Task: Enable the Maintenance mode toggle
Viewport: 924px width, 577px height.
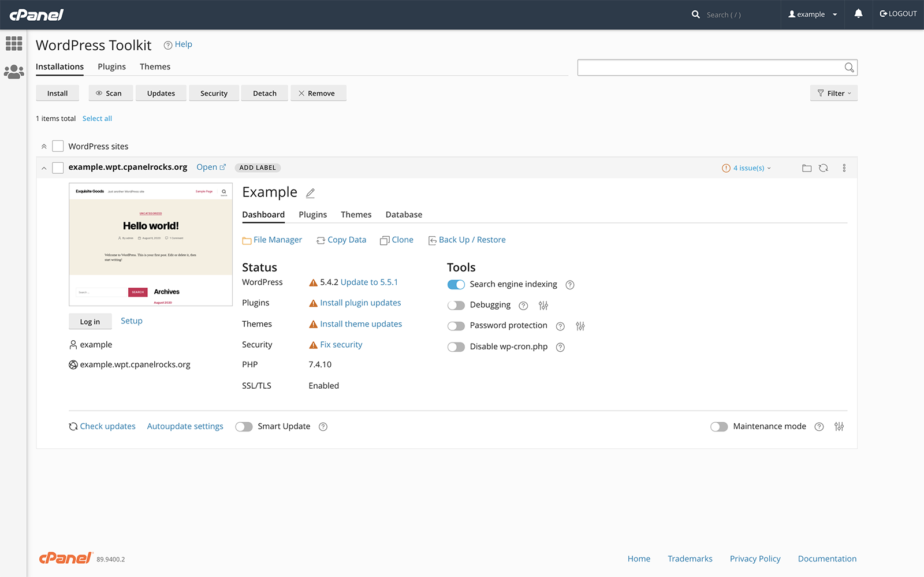Action: (719, 427)
